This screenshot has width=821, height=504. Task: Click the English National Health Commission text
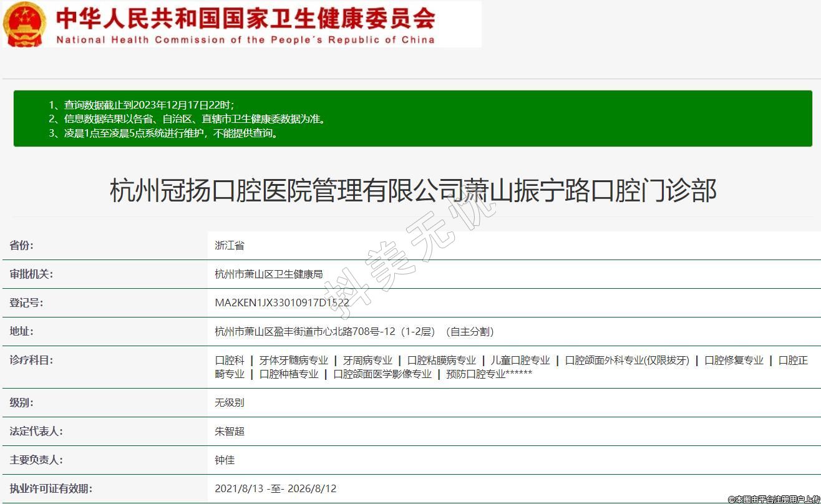(x=245, y=40)
